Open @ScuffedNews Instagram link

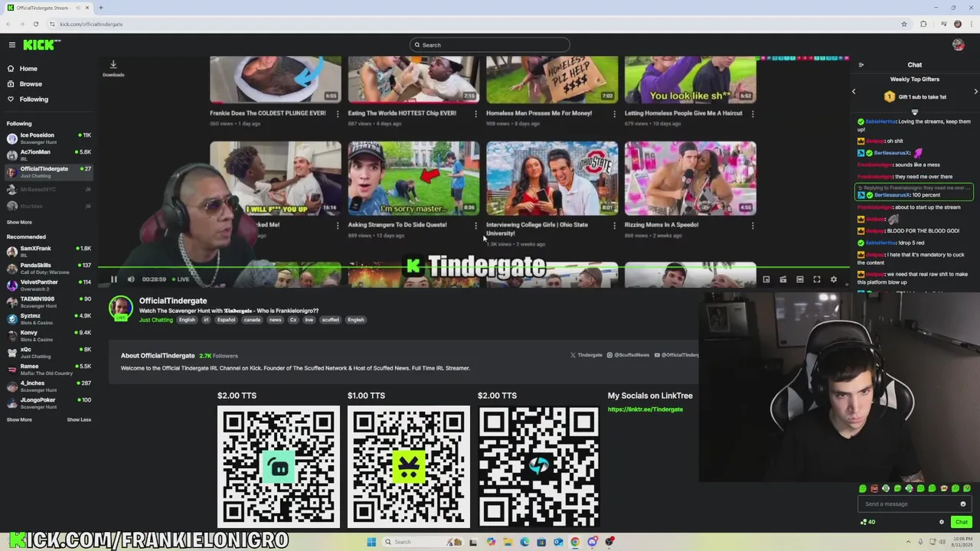(x=629, y=355)
